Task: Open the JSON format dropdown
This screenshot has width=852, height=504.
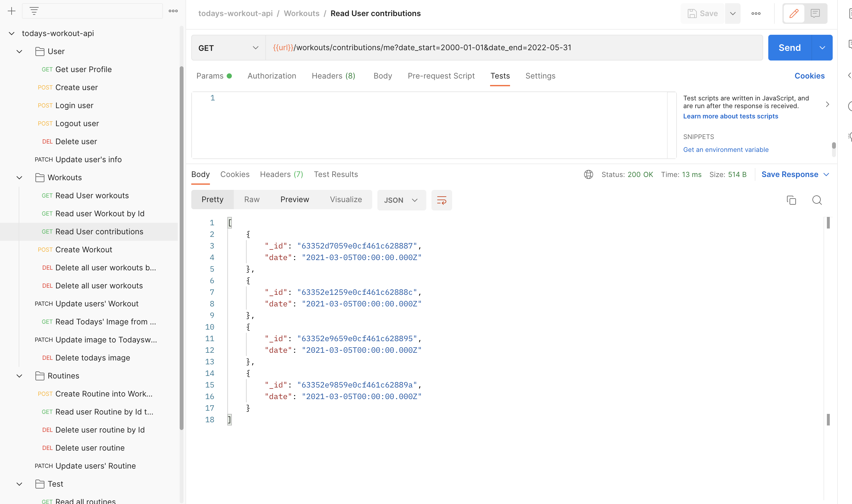Action: pos(401,200)
